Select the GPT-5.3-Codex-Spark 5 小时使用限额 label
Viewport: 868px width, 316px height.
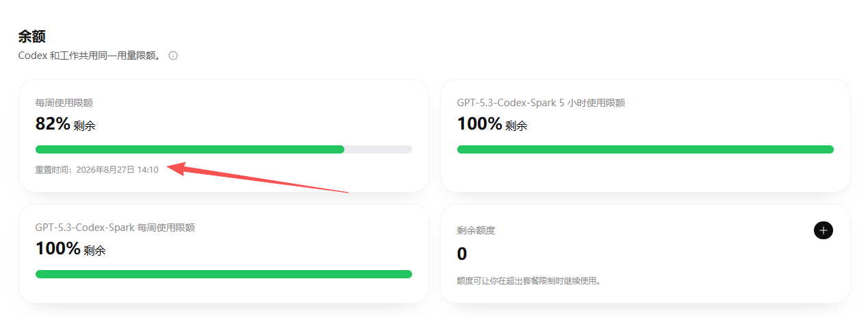pyautogui.click(x=541, y=103)
